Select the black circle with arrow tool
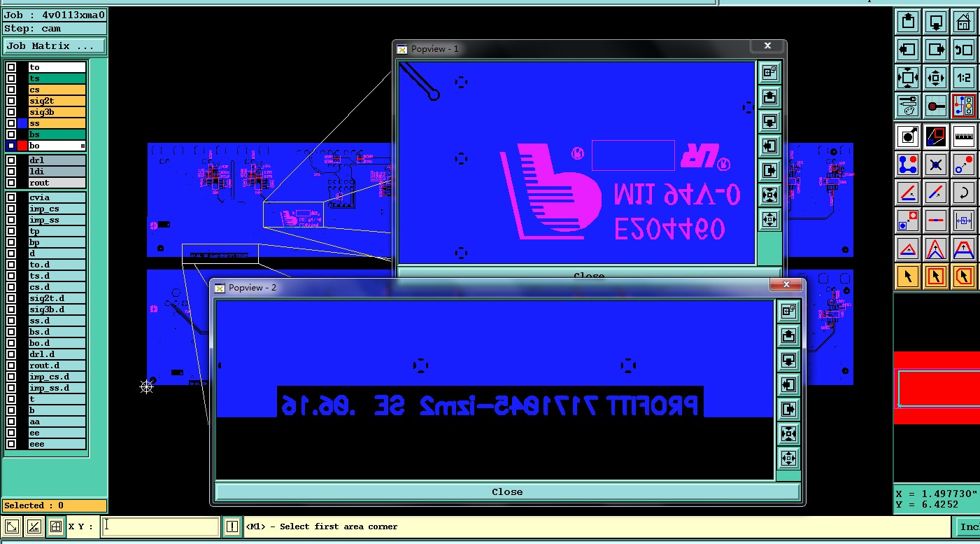The width and height of the screenshot is (980, 544). pos(907,136)
